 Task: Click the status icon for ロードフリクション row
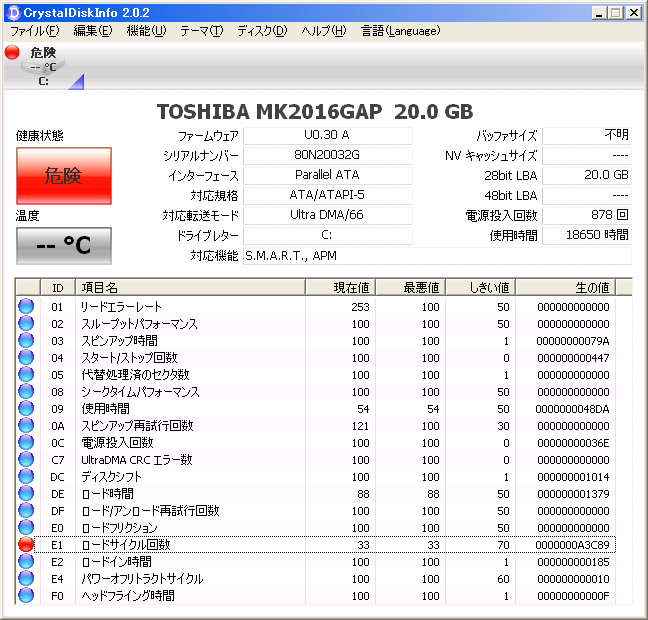click(26, 527)
